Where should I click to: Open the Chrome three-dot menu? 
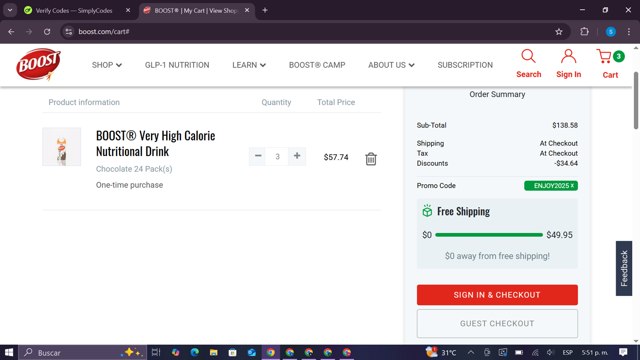point(629,31)
